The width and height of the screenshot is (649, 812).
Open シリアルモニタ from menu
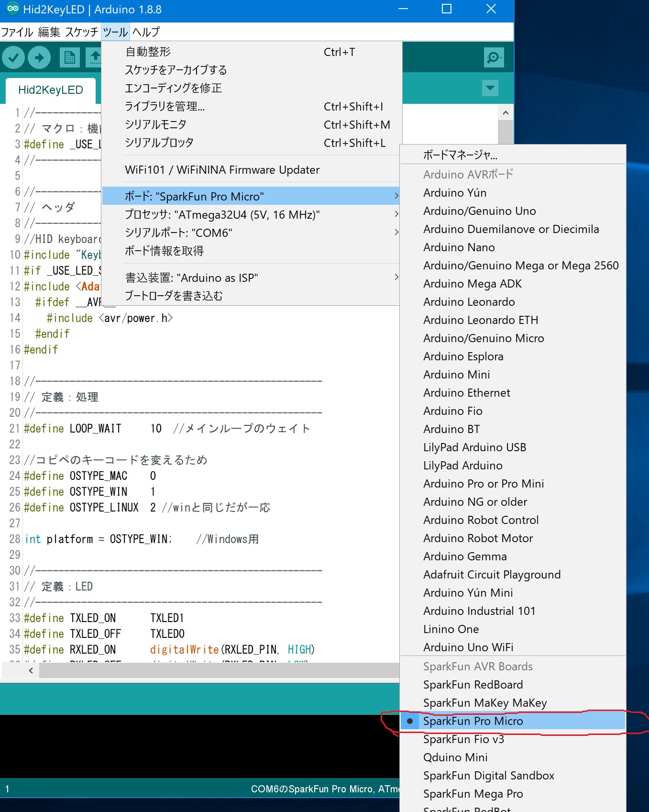(252, 124)
